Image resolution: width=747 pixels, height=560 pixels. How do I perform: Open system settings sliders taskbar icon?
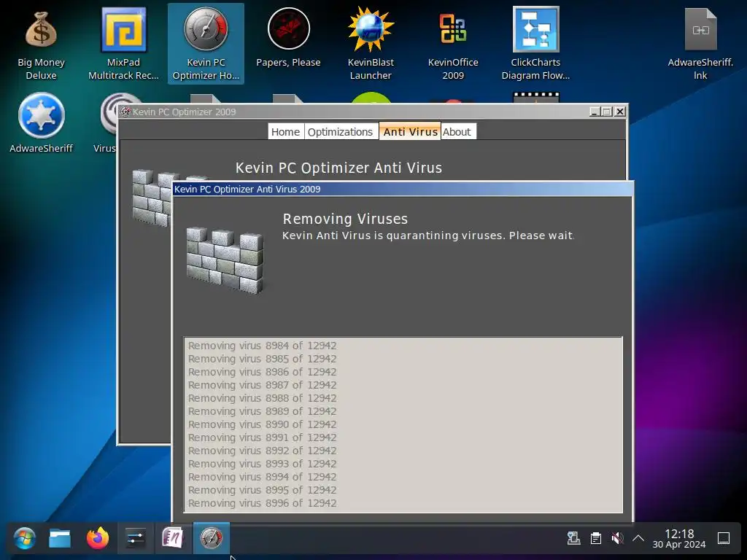[x=135, y=539]
